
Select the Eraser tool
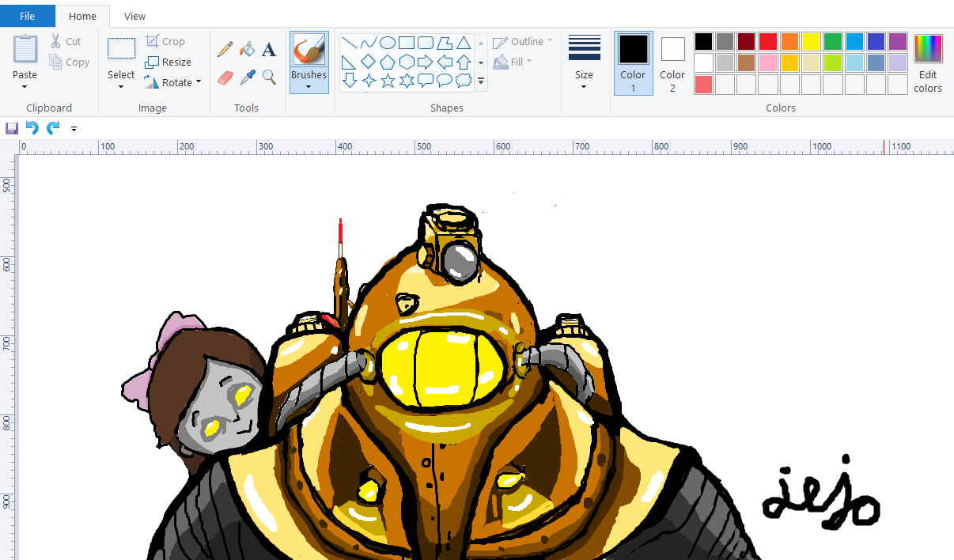point(225,77)
